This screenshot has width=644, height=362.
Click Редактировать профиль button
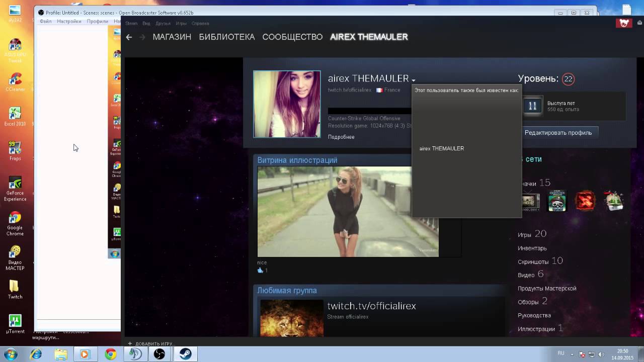[558, 133]
